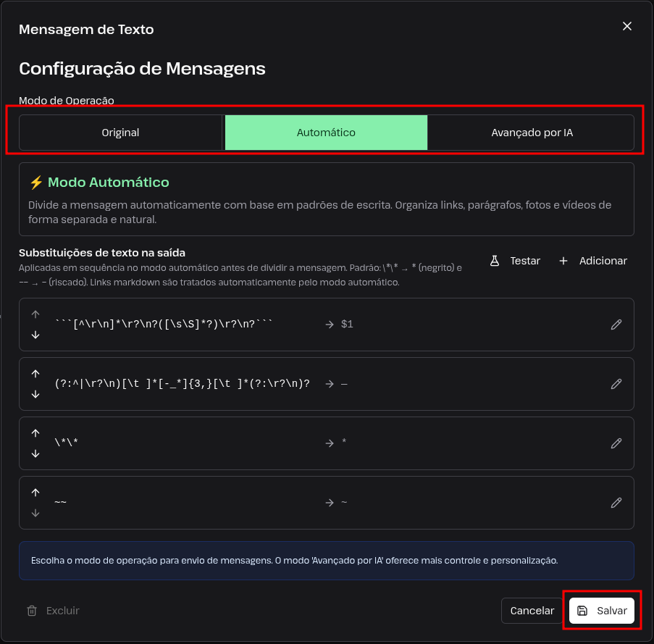Click the Configuração de Mensagens title
The height and width of the screenshot is (644, 654).
click(x=142, y=69)
